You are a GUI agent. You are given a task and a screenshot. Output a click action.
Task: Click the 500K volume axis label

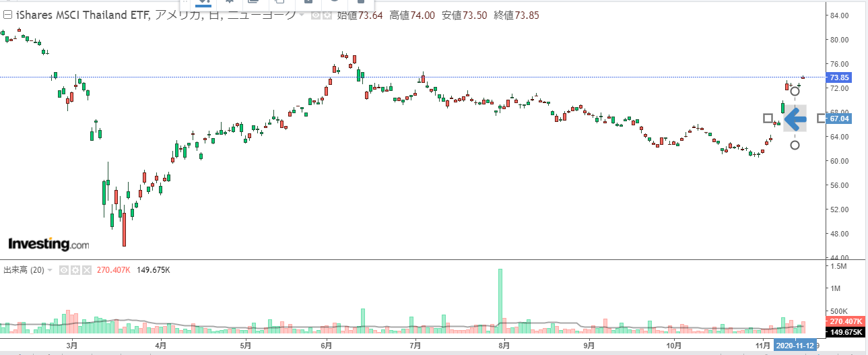click(x=839, y=311)
